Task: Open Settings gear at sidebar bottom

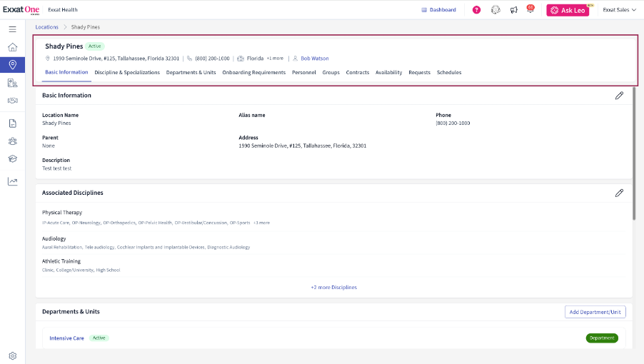Action: 12,355
